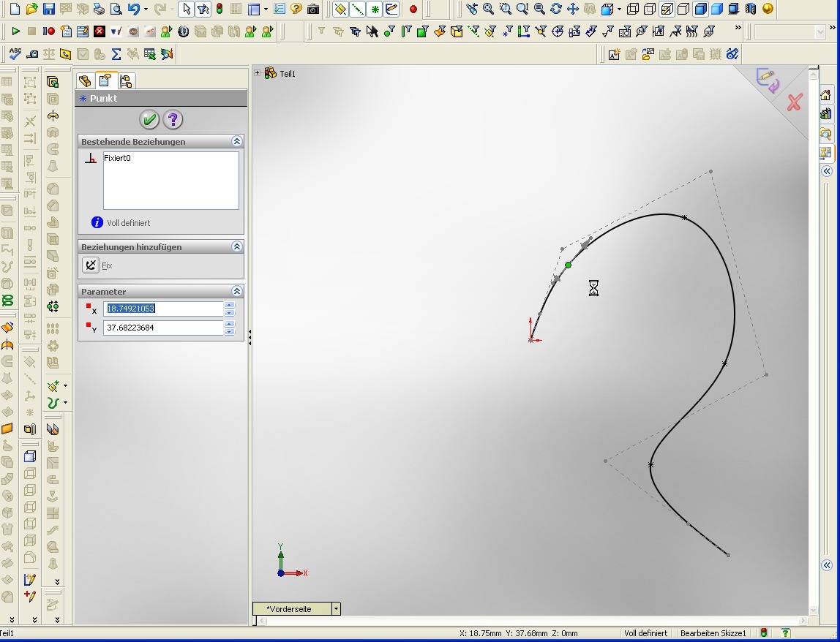This screenshot has width=840, height=642.
Task: Click the Sigma equations icon
Action: 116,54
